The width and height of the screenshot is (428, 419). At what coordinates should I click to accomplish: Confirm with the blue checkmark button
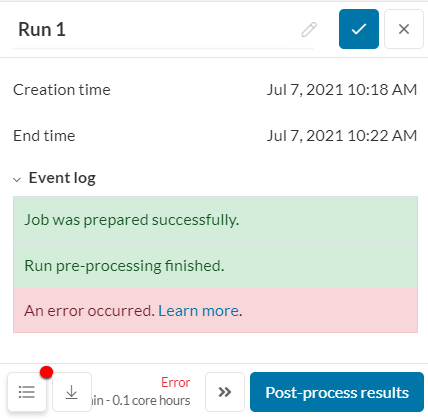tap(359, 29)
